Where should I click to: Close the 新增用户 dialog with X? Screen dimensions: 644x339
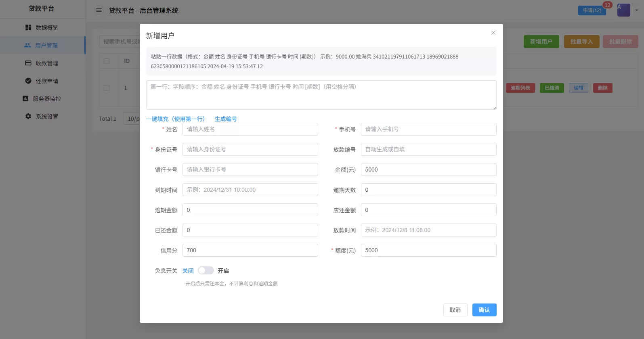tap(493, 33)
